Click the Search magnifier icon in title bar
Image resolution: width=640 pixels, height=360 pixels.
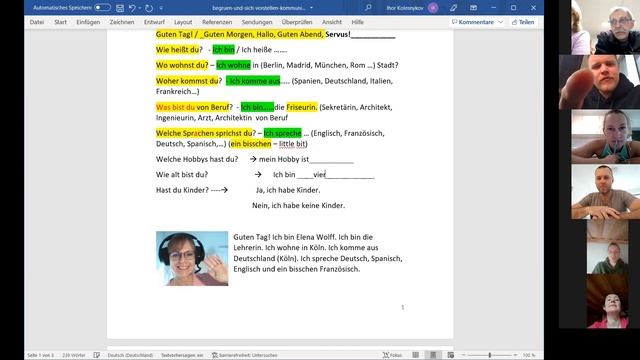pos(368,7)
